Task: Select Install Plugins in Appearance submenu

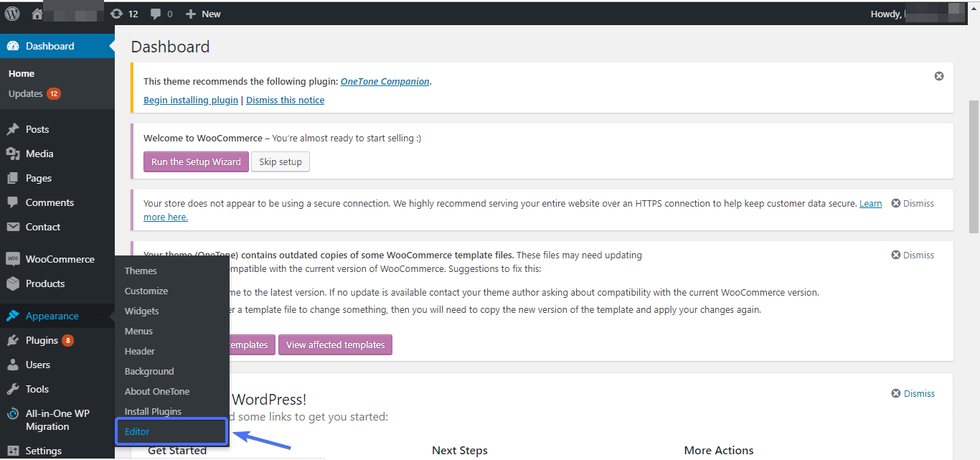Action: click(x=153, y=411)
